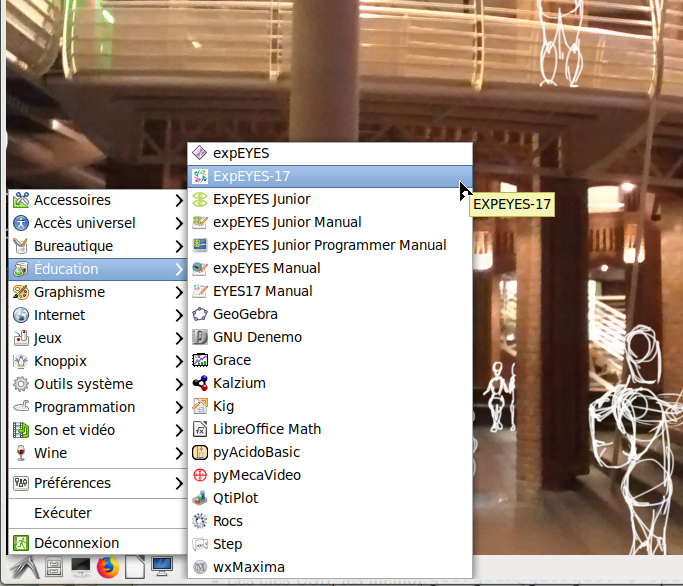Click Déconnexion to log out
Screen dimensions: 683x586
click(76, 543)
